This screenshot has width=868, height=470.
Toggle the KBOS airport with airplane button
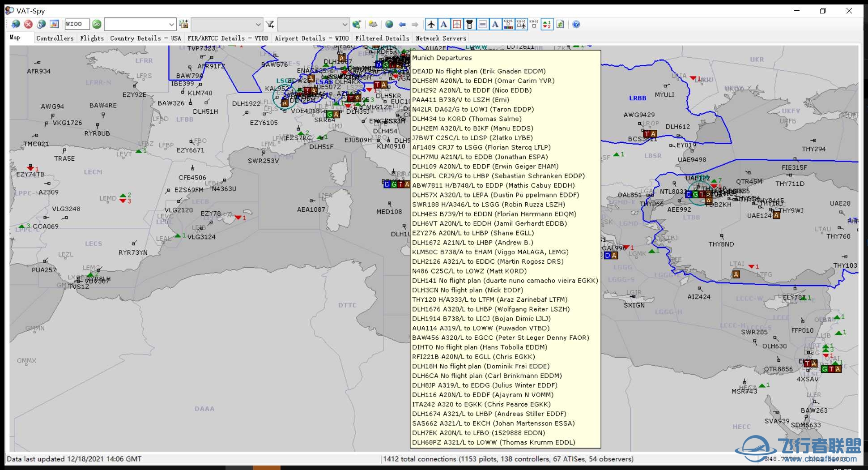[x=521, y=24]
